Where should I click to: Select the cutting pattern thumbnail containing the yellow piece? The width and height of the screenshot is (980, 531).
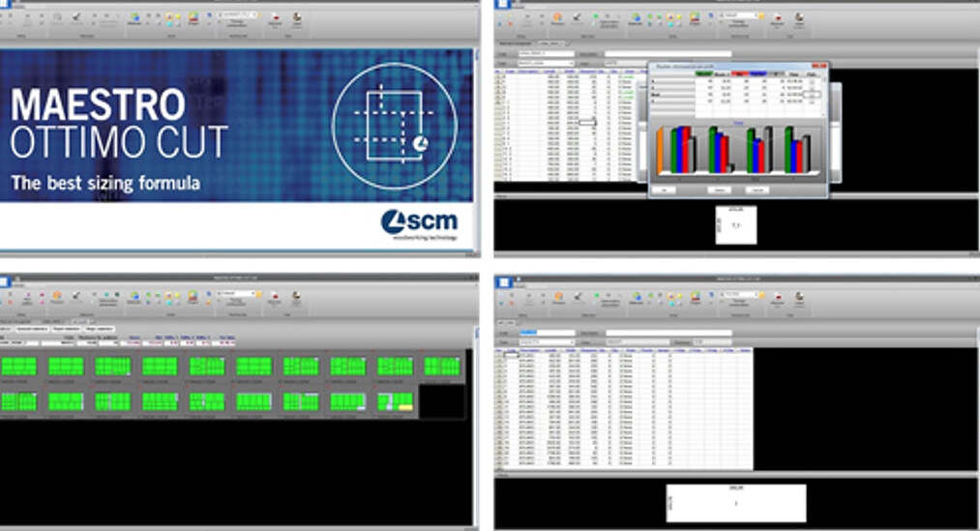[395, 401]
